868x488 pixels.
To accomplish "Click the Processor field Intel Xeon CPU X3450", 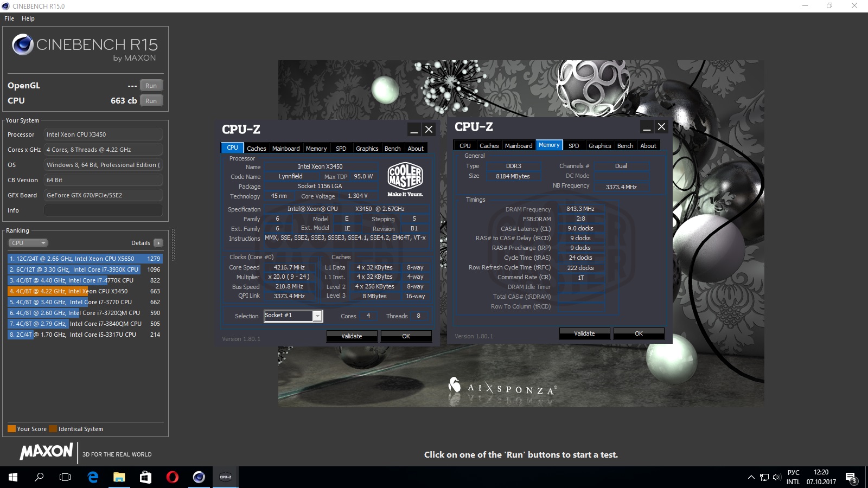I will (104, 134).
